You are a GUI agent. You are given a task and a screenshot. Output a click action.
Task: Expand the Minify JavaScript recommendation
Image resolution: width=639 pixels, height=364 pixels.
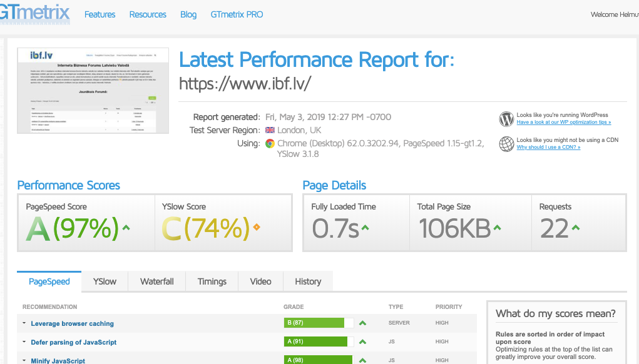coord(58,361)
